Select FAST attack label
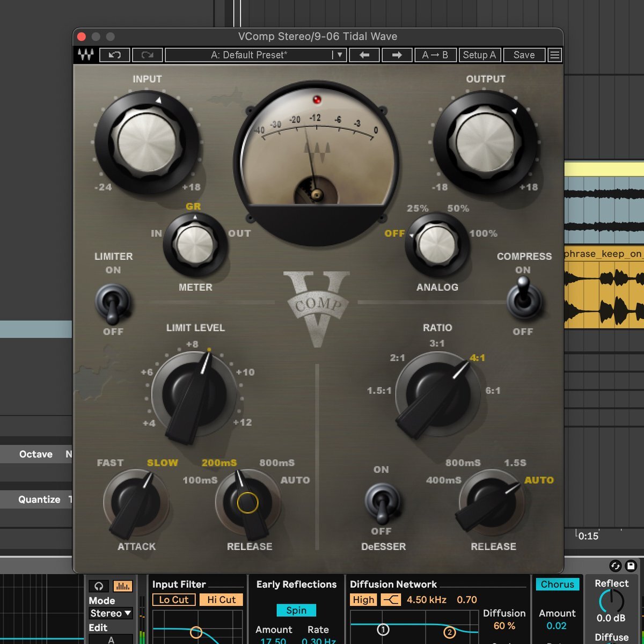The image size is (644, 644). [x=110, y=463]
